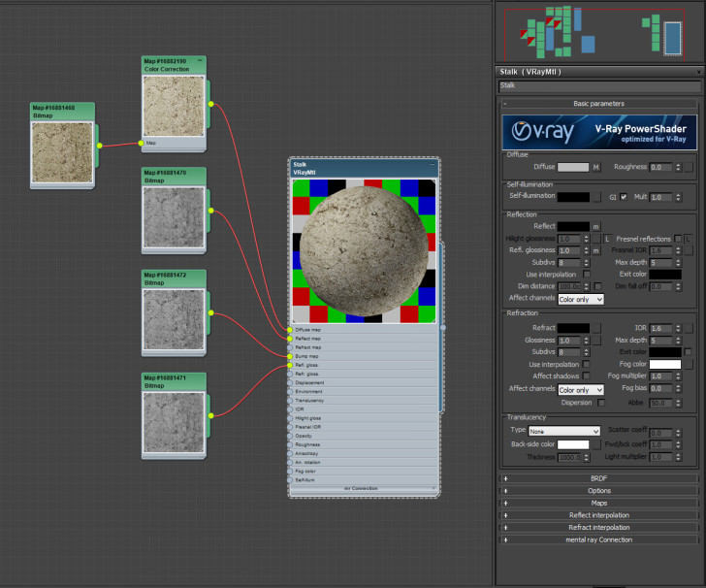Click the Refract map input socket
The width and height of the screenshot is (706, 588).
coord(290,347)
